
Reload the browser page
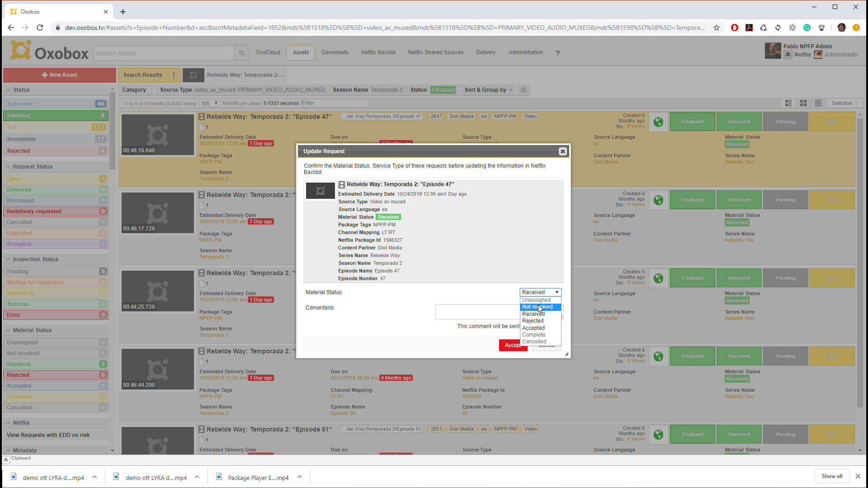(40, 28)
